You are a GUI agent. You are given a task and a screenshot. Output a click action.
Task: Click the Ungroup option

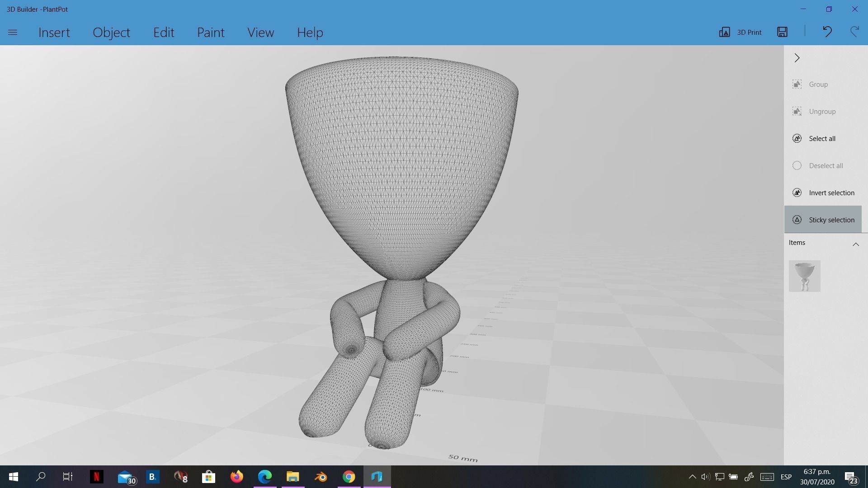coord(823,112)
